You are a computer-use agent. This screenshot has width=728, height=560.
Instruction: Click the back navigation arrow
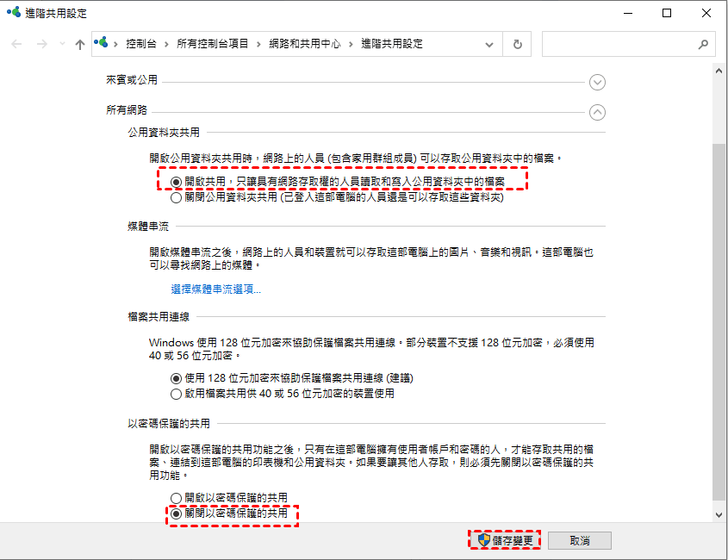16,44
